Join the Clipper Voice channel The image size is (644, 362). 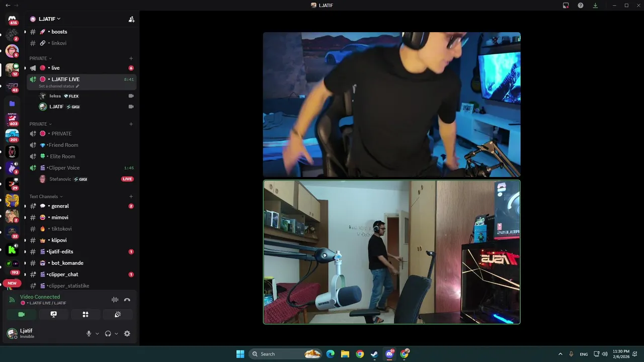82,168
